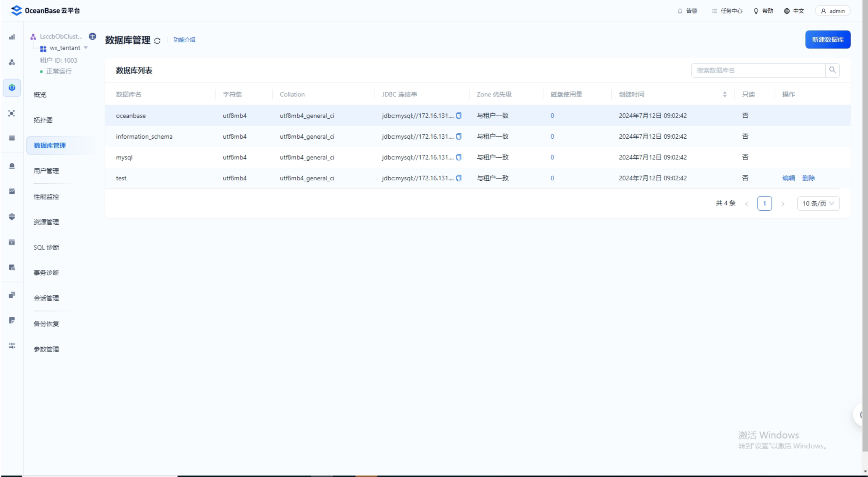This screenshot has height=477, width=868.
Task: Click the refresh icon beside 数据库管理
Action: click(157, 41)
